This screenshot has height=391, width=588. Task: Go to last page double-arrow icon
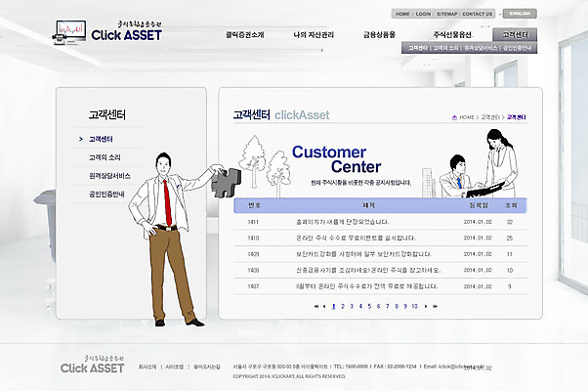click(435, 307)
